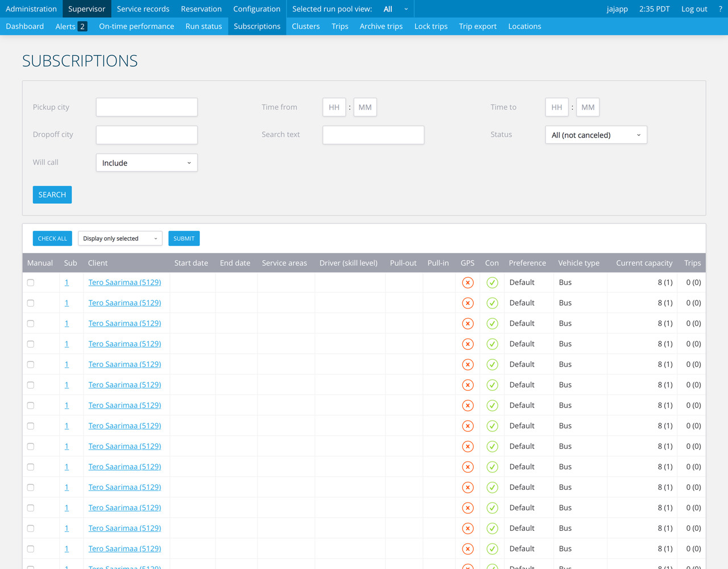Click the green Con checkmark in the first table row
The width and height of the screenshot is (728, 569).
(492, 283)
